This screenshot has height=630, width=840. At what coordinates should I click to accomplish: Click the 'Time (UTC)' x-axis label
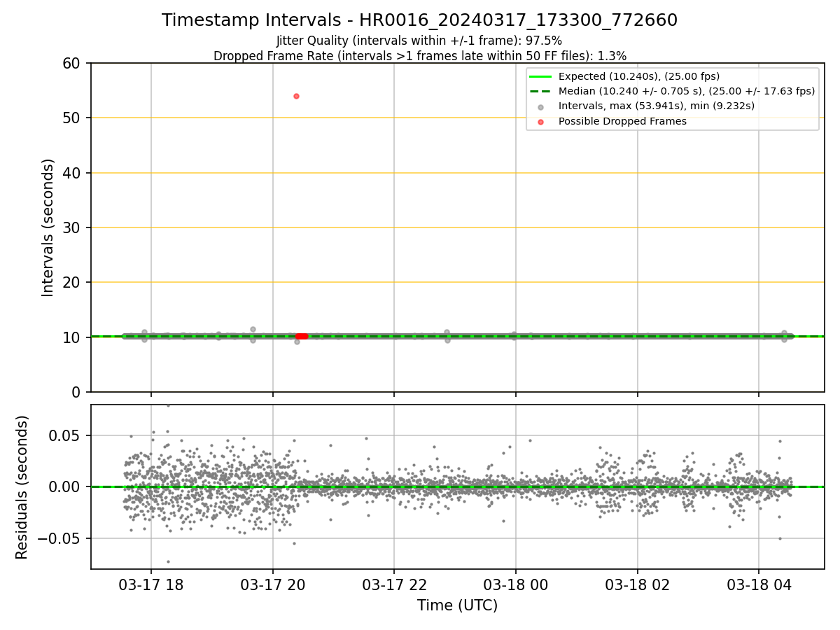[x=457, y=605]
